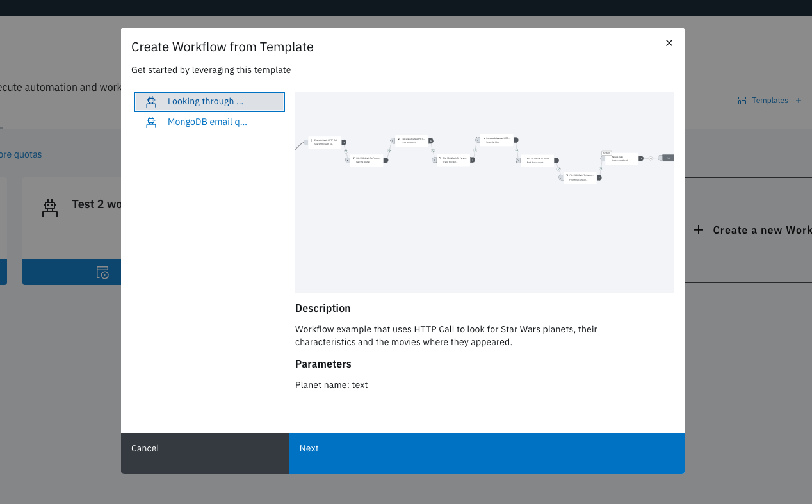The height and width of the screenshot is (504, 812).
Task: Close the Create Workflow from Template dialog
Action: 669,43
